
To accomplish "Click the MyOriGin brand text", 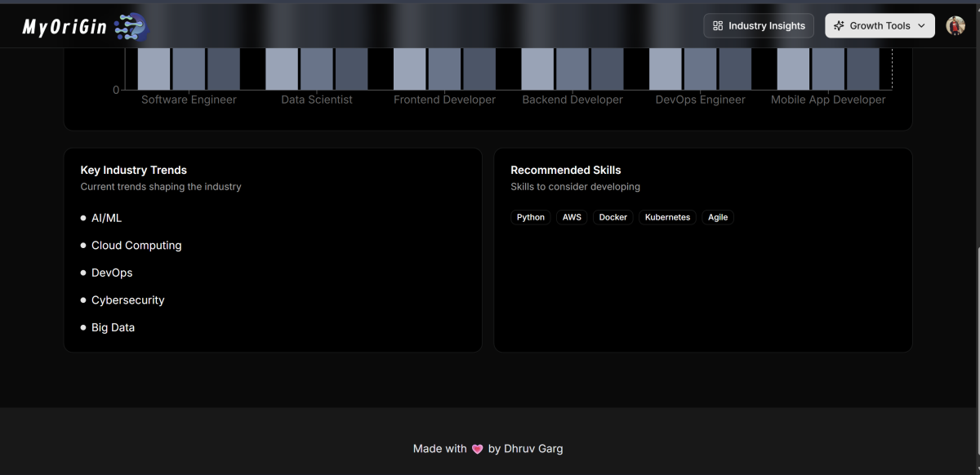I will click(x=65, y=28).
